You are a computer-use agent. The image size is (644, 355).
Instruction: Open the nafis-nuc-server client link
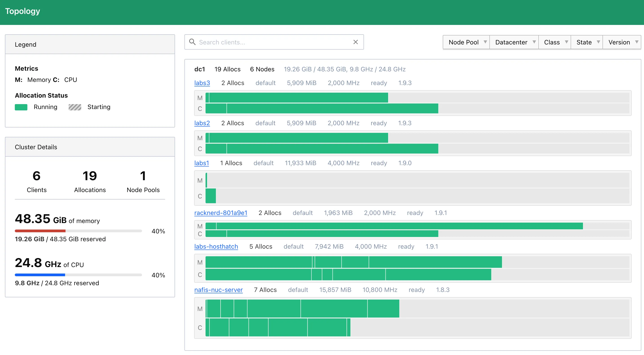tap(218, 290)
